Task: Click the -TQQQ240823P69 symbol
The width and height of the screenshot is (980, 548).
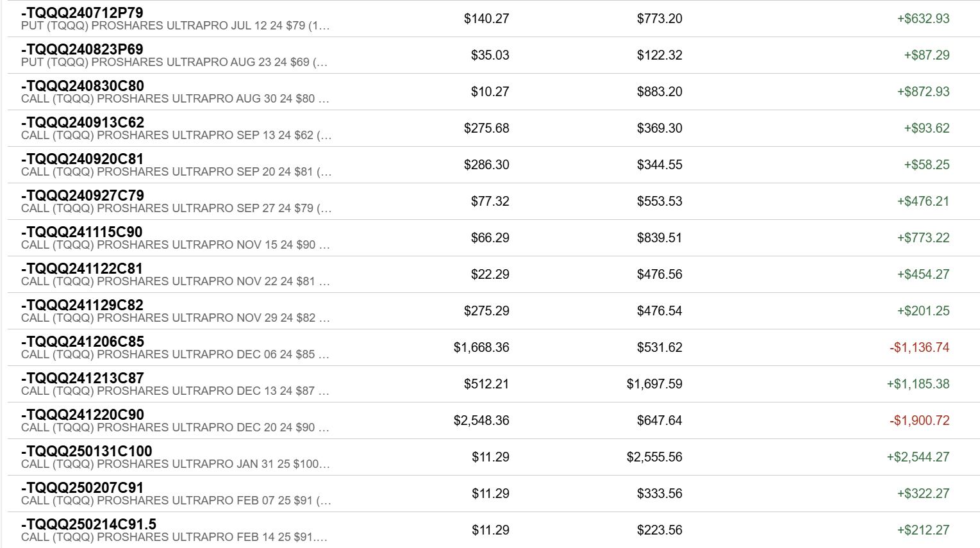Action: (x=82, y=49)
